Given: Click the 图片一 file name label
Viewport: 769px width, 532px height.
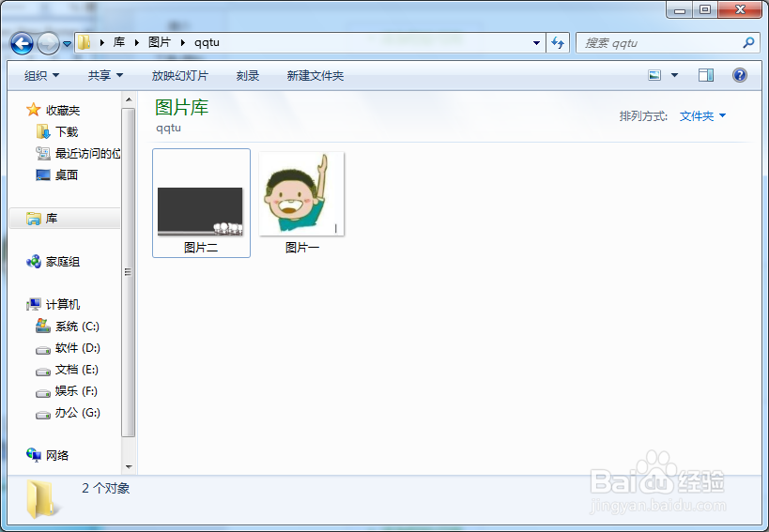Looking at the screenshot, I should (302, 248).
